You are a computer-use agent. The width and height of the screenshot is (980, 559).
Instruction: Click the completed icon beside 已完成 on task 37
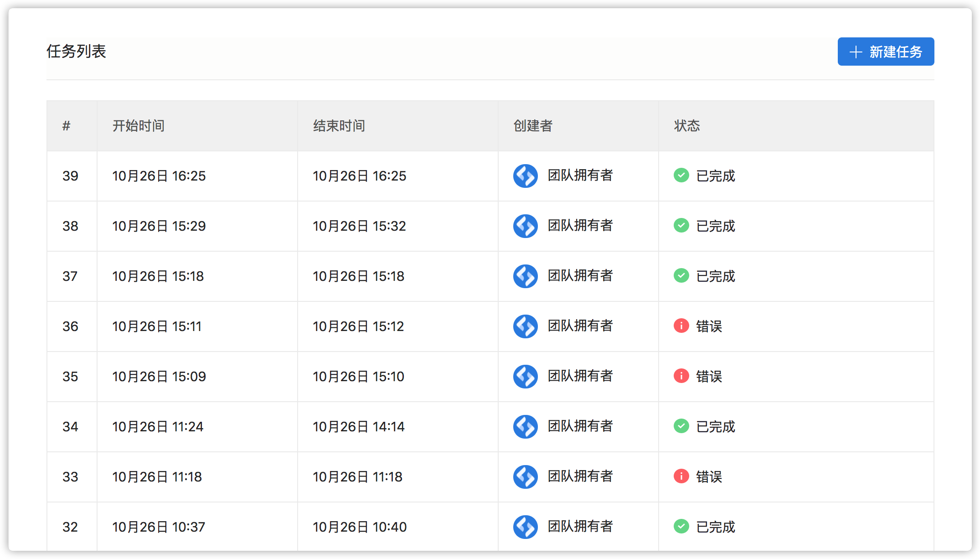coord(681,276)
